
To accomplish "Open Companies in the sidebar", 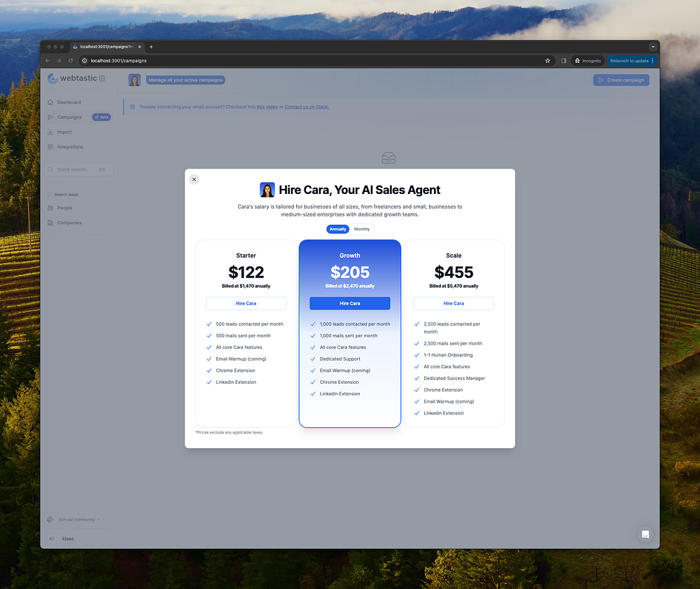I will pyautogui.click(x=69, y=223).
